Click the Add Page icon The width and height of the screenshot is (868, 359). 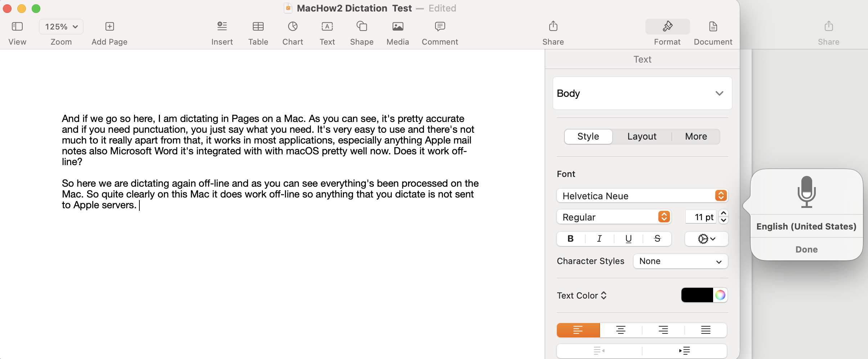[109, 27]
